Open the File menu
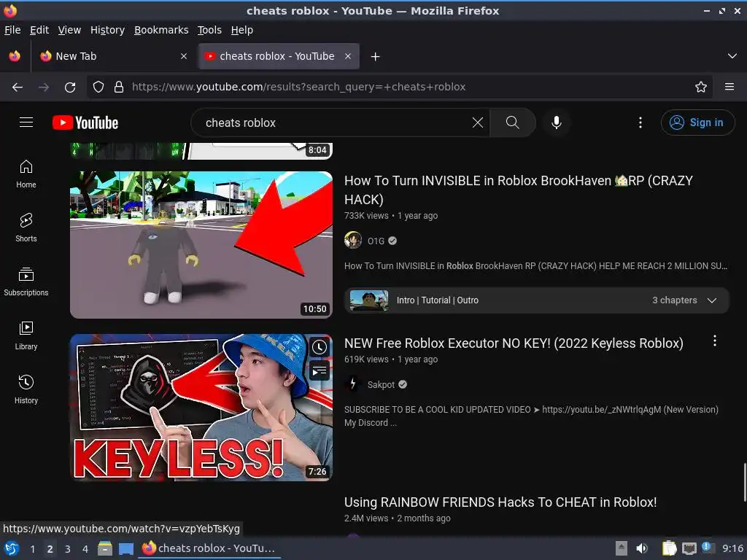 (x=12, y=30)
